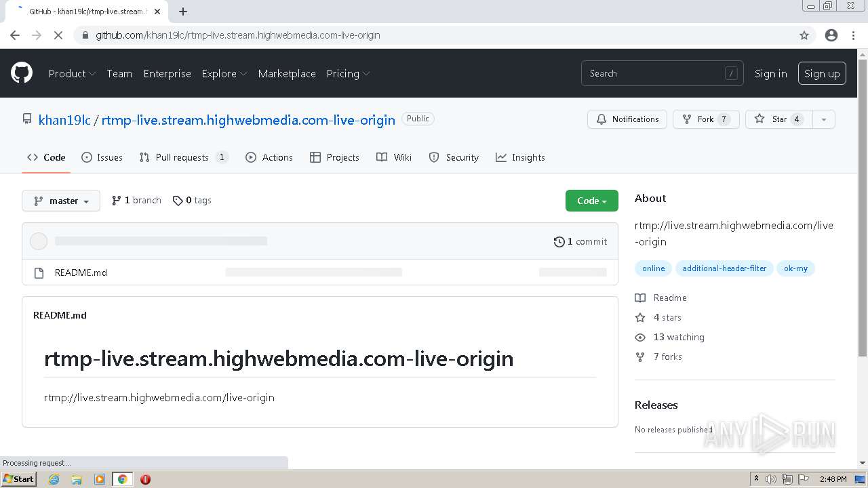This screenshot has width=868, height=488.
Task: Click the commit history clock icon
Action: tap(559, 241)
